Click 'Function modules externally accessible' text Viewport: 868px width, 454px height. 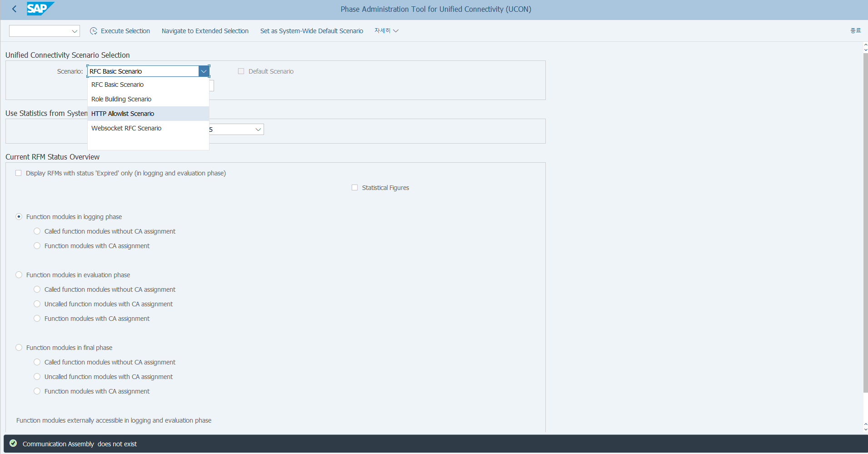[114, 420]
